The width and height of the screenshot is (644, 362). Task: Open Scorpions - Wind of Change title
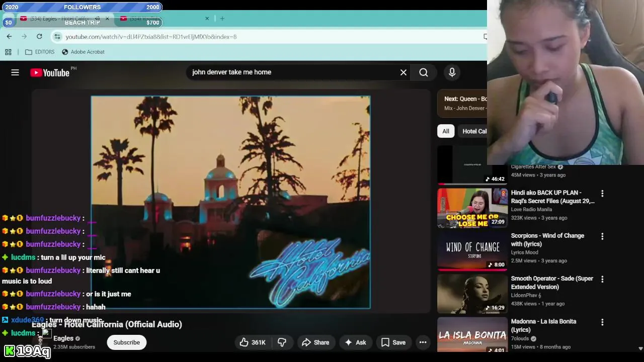pos(547,240)
